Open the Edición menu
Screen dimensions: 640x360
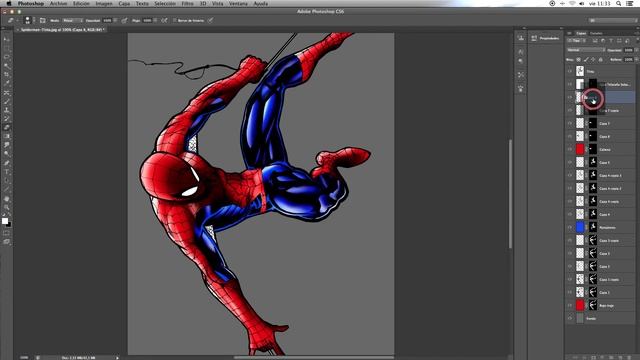(81, 3)
